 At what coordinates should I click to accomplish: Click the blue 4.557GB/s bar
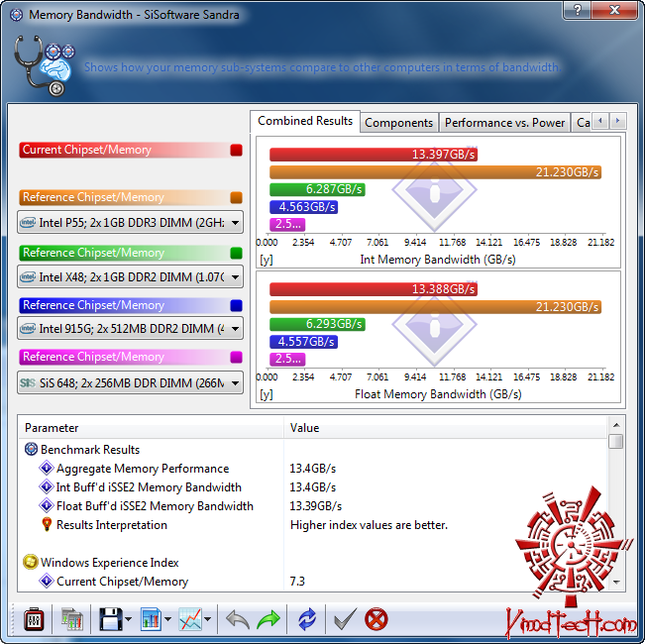pyautogui.click(x=303, y=342)
